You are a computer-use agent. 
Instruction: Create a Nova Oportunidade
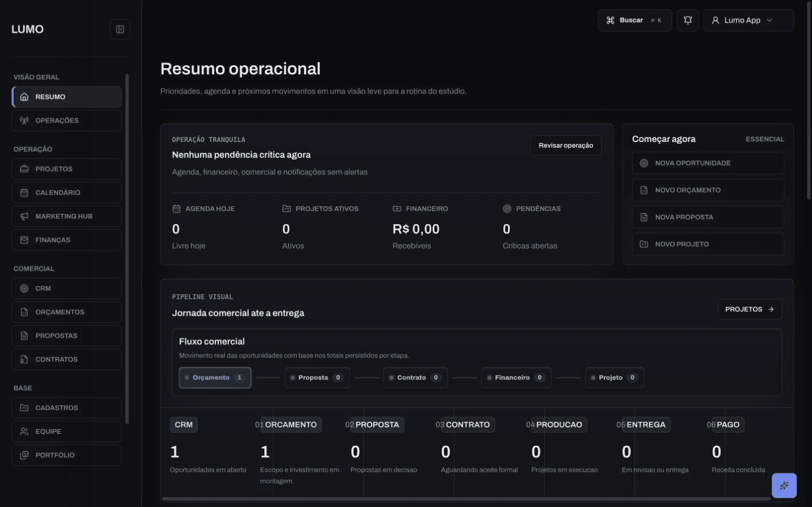click(x=708, y=164)
